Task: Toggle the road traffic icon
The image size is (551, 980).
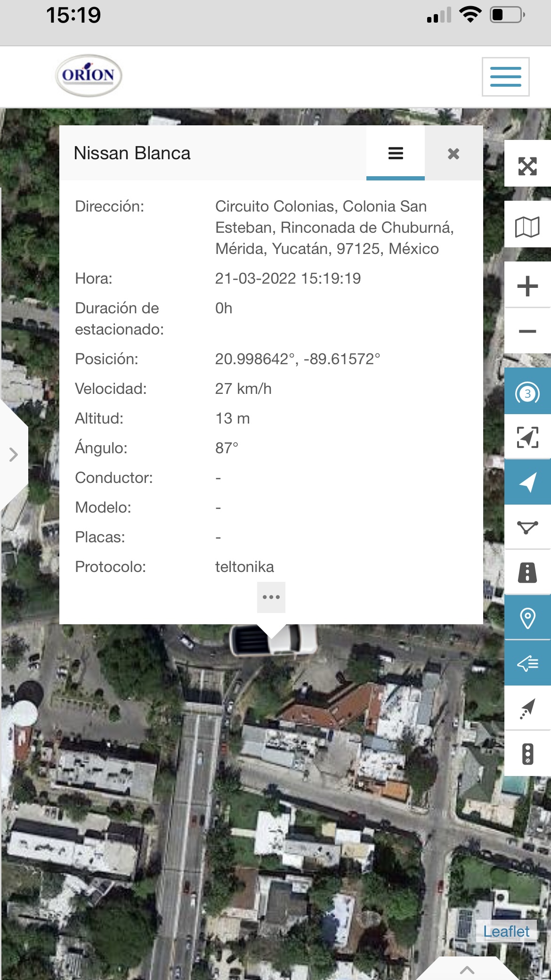Action: click(x=527, y=572)
